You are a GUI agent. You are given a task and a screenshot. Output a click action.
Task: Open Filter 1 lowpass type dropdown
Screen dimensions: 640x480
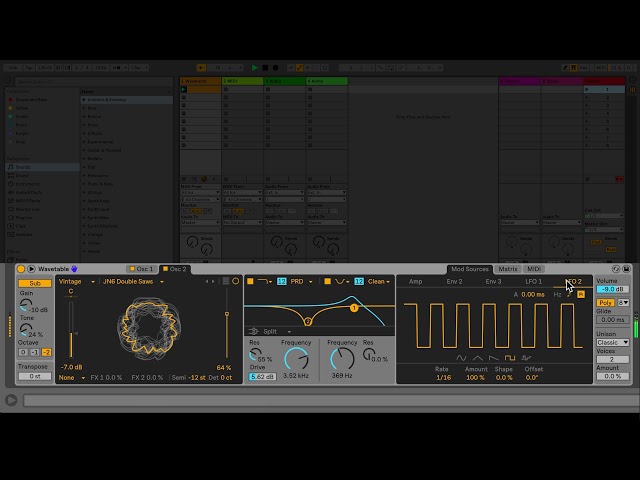click(264, 282)
